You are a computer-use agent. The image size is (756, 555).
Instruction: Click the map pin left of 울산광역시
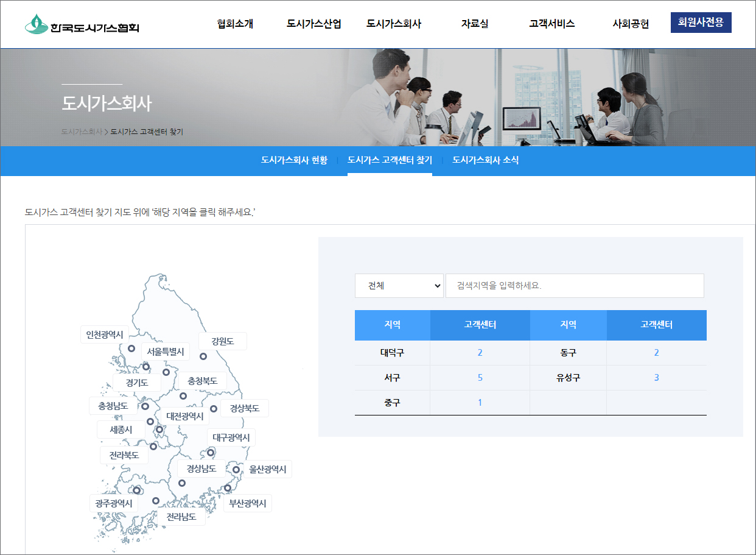236,470
